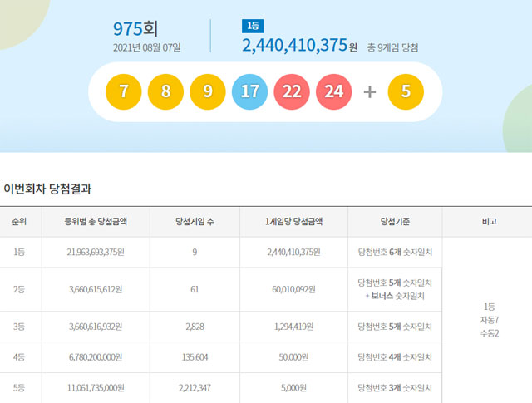532x403 pixels.
Task: Click total prize 6,780,200,000원 cell
Action: point(96,357)
